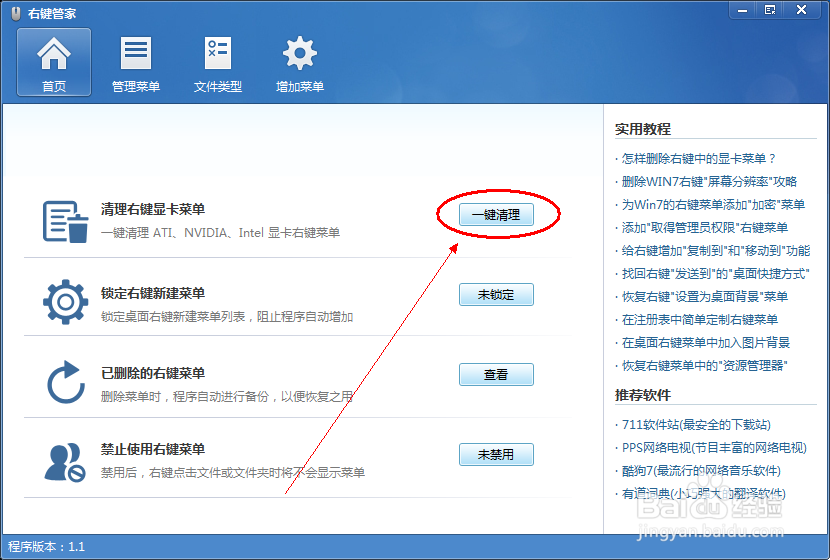Viewport: 830px width, 560px height.
Task: Switch to the 增加菜单 tab label
Action: pos(300,86)
